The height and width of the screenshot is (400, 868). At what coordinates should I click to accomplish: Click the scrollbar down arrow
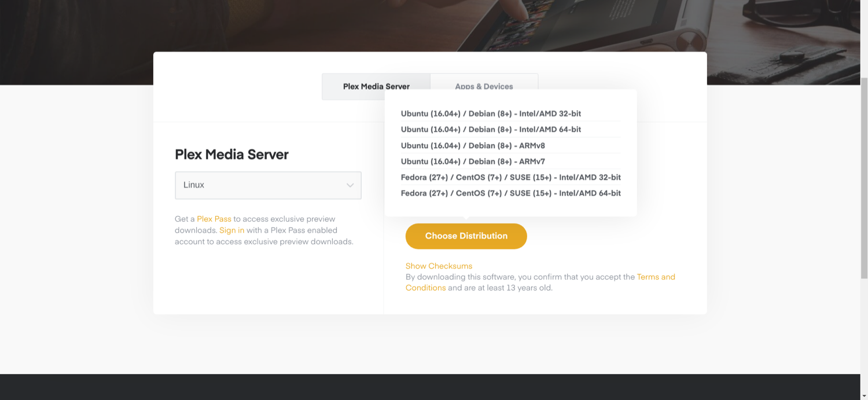865,396
